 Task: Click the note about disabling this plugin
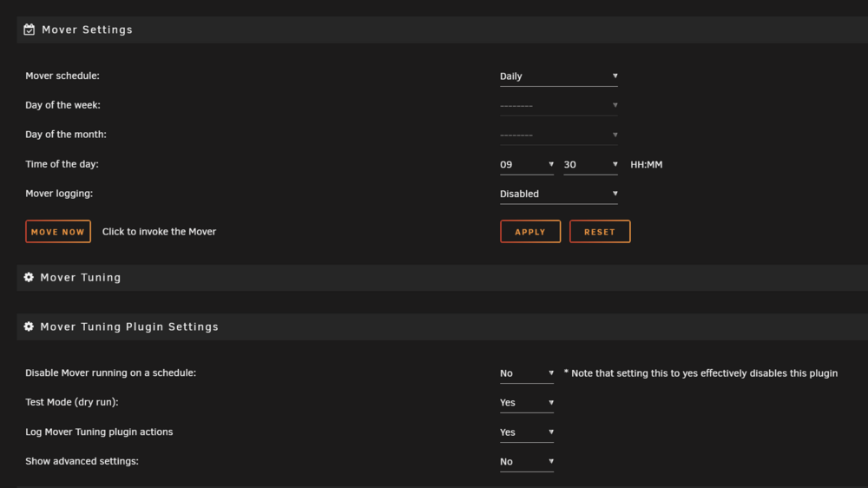click(700, 373)
